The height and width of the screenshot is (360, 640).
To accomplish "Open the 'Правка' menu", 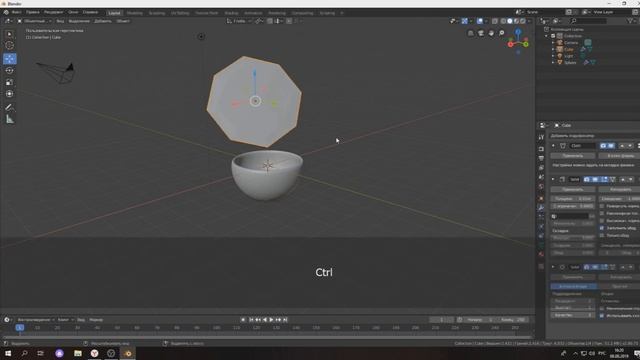I will pos(33,12).
